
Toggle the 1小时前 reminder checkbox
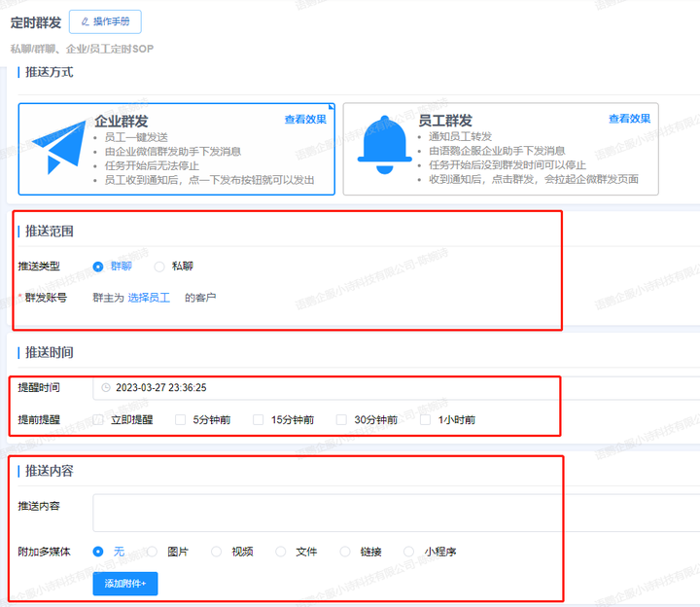[x=426, y=419]
